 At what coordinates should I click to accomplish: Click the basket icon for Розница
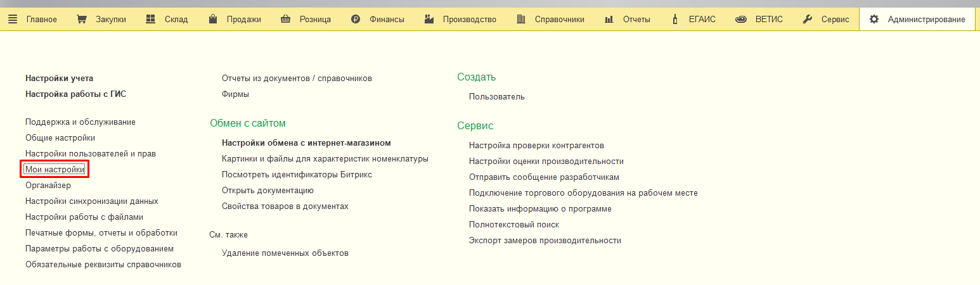coord(286,19)
